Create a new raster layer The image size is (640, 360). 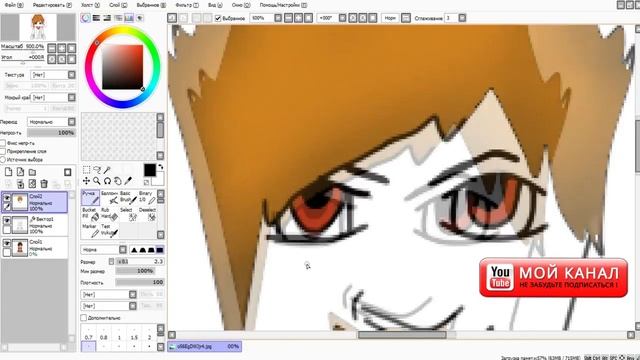click(x=9, y=172)
